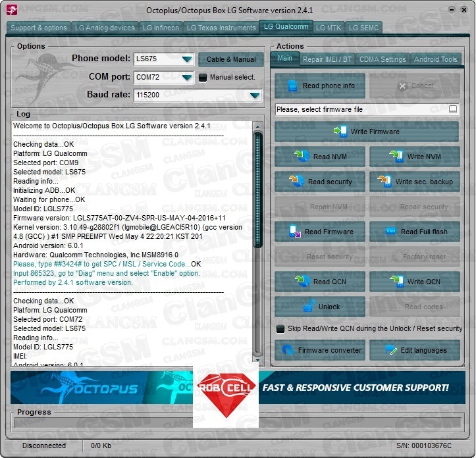The height and width of the screenshot is (458, 476).
Task: Click the Read QCN icon
Action: tap(302, 282)
